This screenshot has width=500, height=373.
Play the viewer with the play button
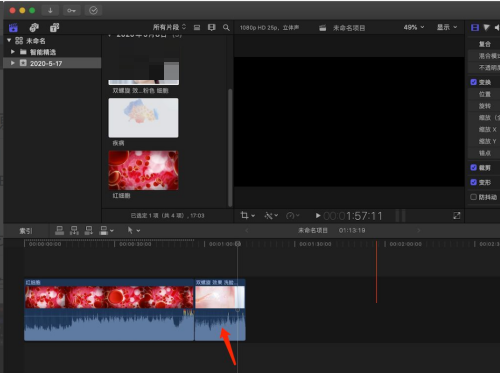point(318,216)
